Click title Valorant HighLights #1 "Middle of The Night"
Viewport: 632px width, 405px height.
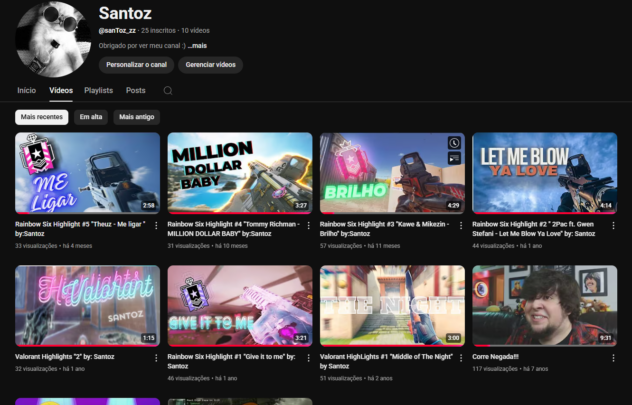pos(386,361)
